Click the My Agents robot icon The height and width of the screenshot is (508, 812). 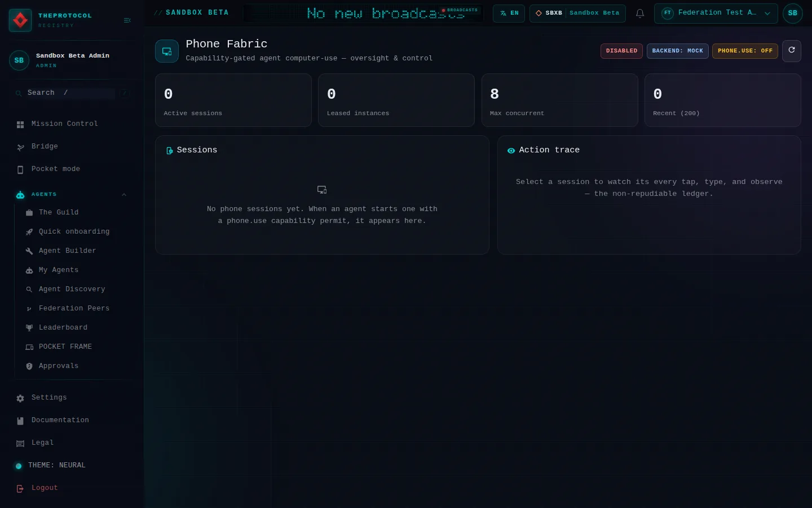(x=29, y=270)
